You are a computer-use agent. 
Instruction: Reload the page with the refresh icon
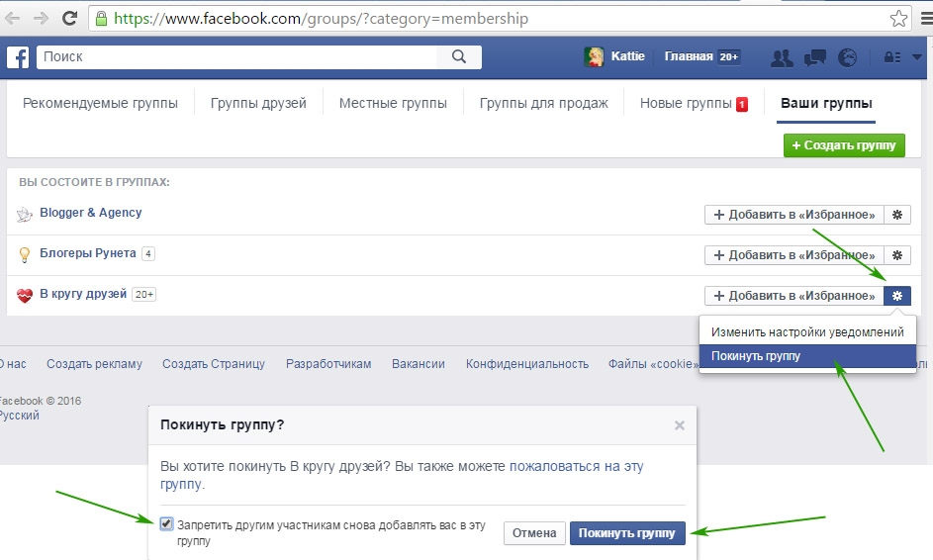pyautogui.click(x=69, y=18)
